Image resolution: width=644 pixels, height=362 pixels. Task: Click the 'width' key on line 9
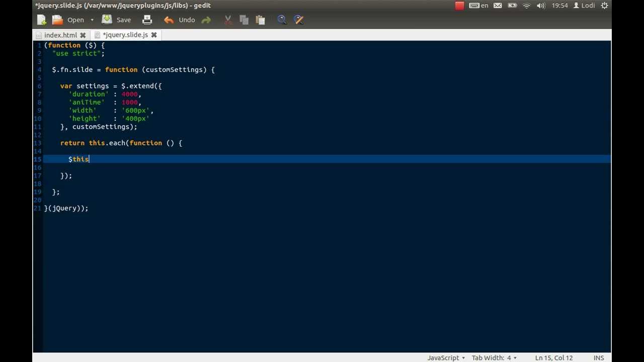pos(83,111)
